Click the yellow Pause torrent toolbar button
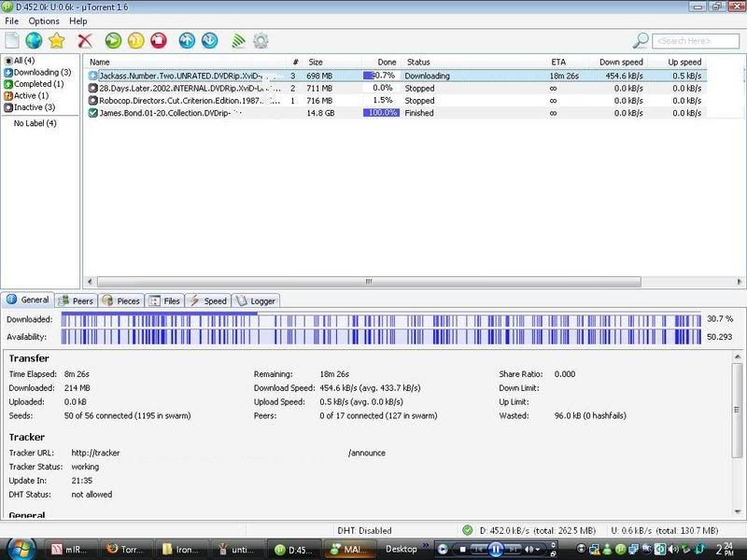 [x=135, y=41]
